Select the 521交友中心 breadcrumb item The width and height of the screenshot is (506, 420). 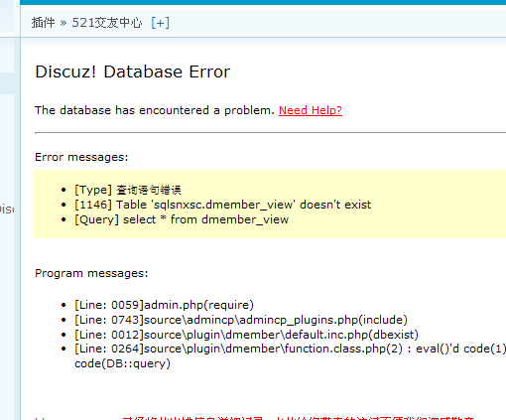point(107,23)
